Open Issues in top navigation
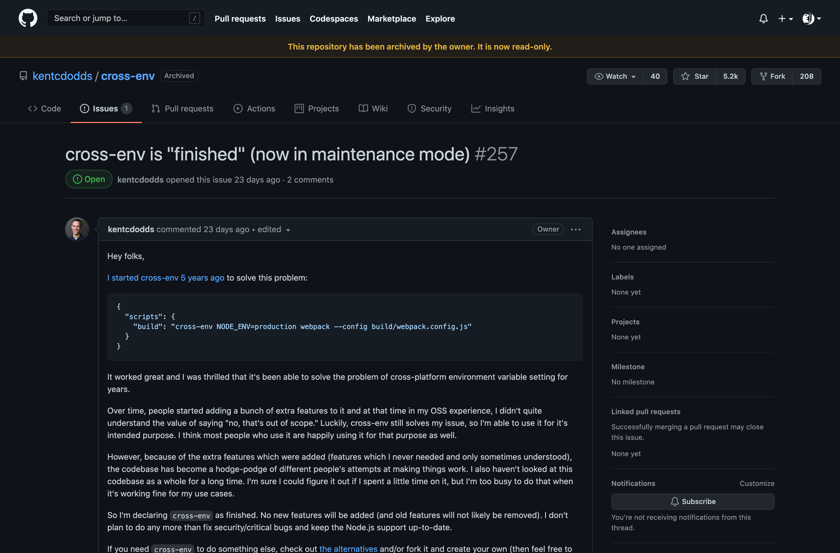Screen dimensions: 840x553 pos(288,19)
